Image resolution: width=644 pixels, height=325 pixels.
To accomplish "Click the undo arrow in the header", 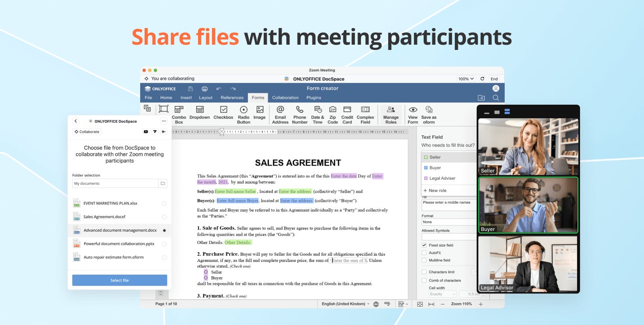I will (x=219, y=88).
